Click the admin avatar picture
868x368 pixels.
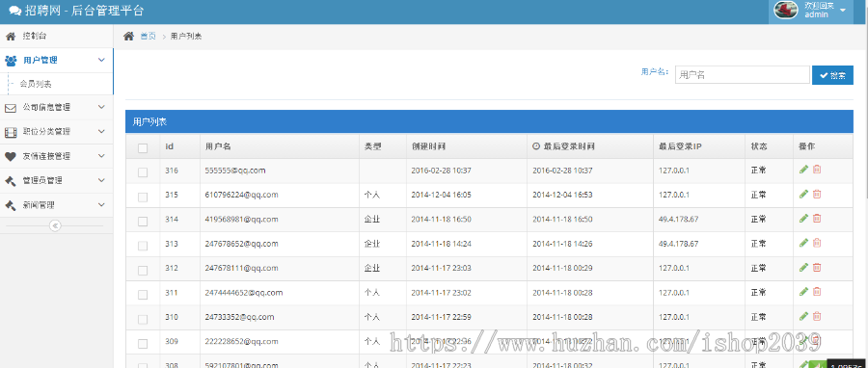point(785,10)
